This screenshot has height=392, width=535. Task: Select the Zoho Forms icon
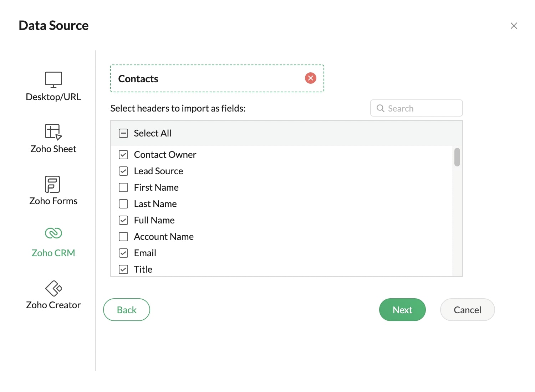[53, 184]
